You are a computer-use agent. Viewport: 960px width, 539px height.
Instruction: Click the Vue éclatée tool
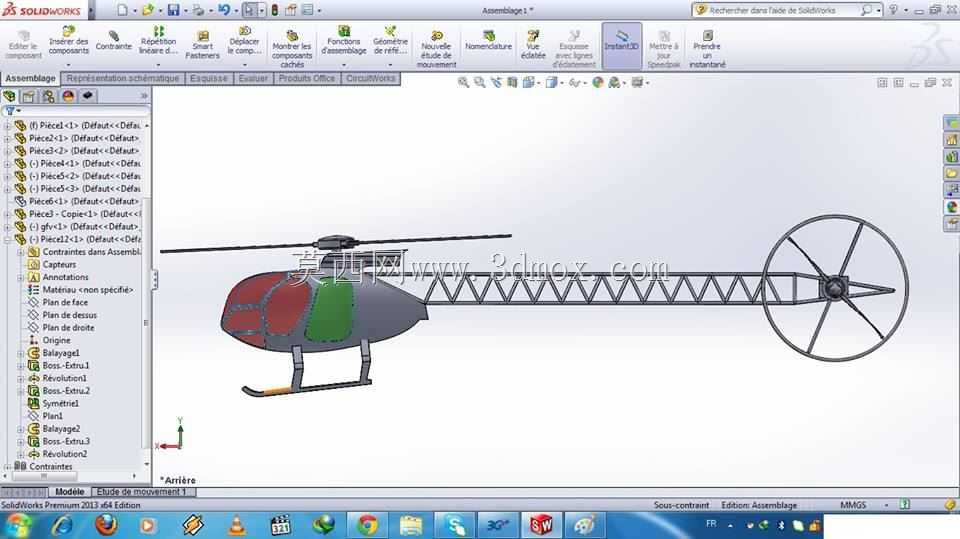click(533, 45)
